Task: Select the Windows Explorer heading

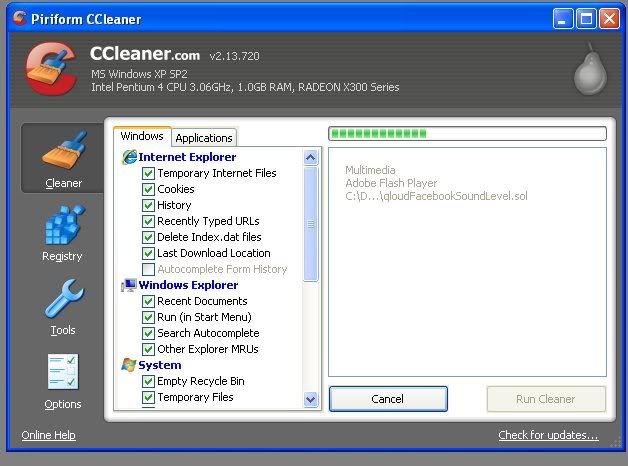Action: [188, 285]
